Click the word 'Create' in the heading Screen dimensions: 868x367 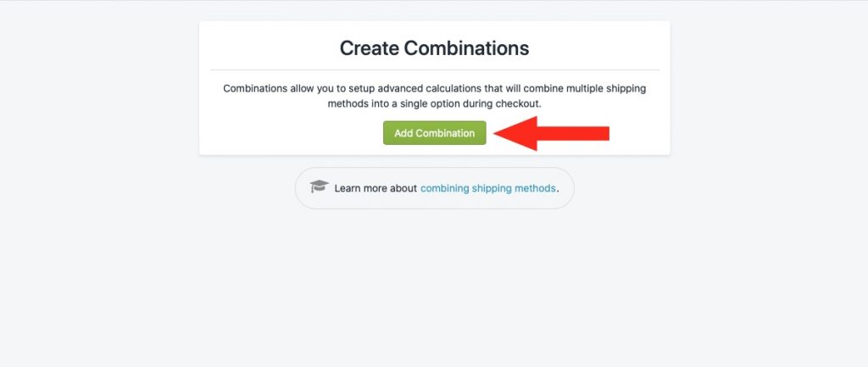370,48
